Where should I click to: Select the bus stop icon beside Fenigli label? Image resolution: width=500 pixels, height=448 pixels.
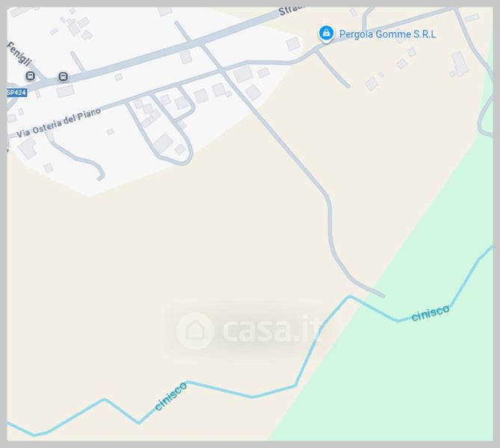(31, 76)
